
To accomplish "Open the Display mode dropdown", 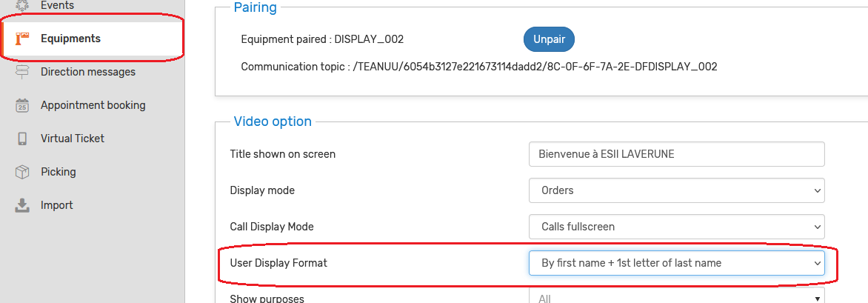I will [676, 190].
